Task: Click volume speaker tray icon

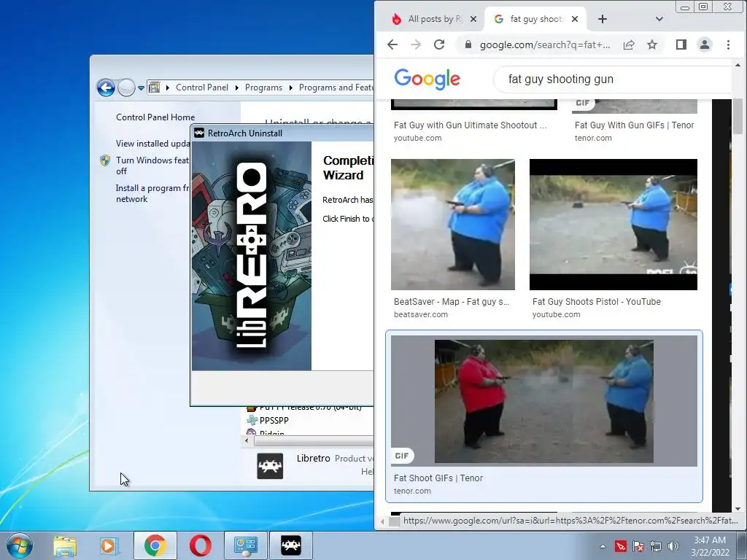Action: click(x=673, y=546)
